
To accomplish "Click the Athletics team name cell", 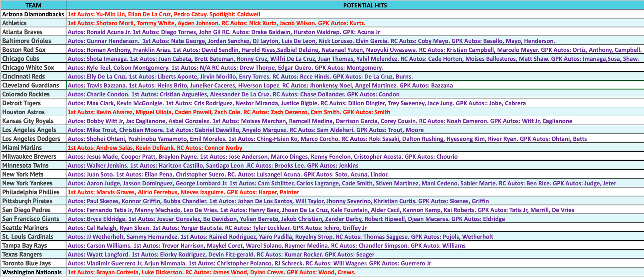I will click(33, 23).
